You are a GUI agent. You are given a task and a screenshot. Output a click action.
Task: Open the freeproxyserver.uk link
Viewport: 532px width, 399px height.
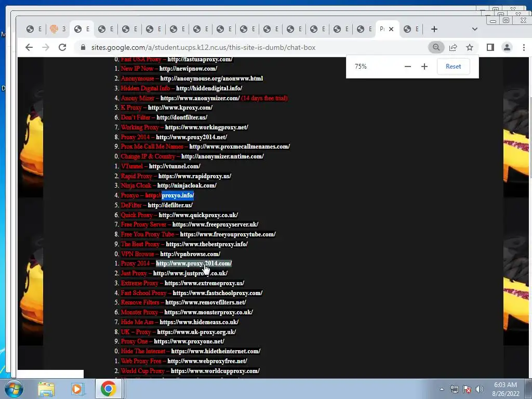coord(216,224)
